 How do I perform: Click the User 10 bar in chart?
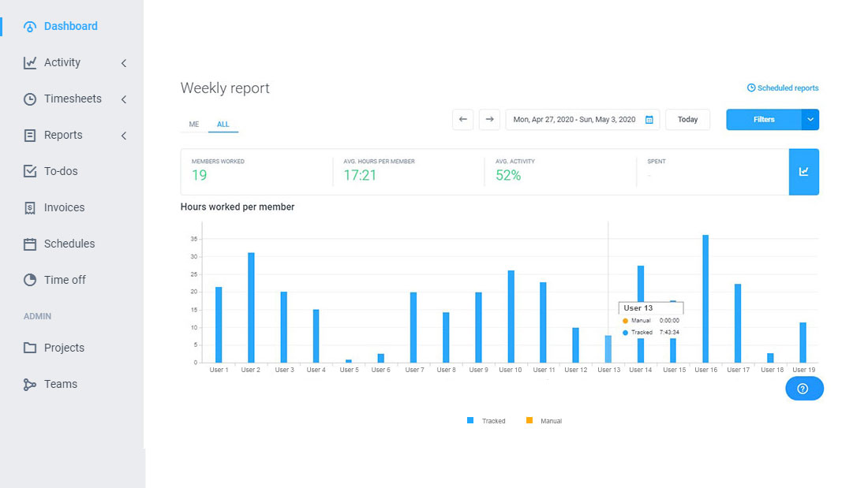(x=511, y=316)
